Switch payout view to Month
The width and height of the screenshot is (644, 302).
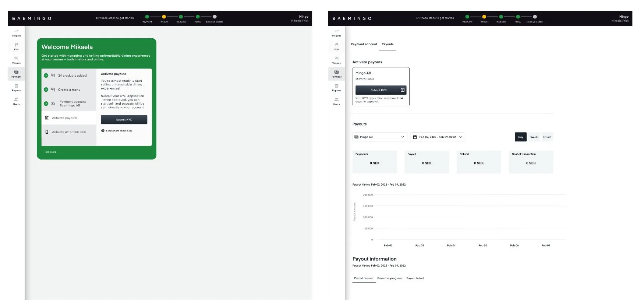pyautogui.click(x=547, y=137)
